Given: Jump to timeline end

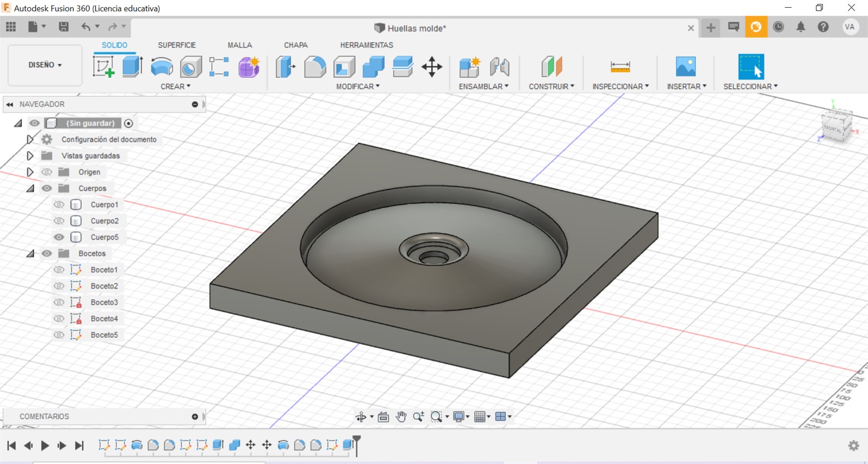Looking at the screenshot, I should coord(79,446).
